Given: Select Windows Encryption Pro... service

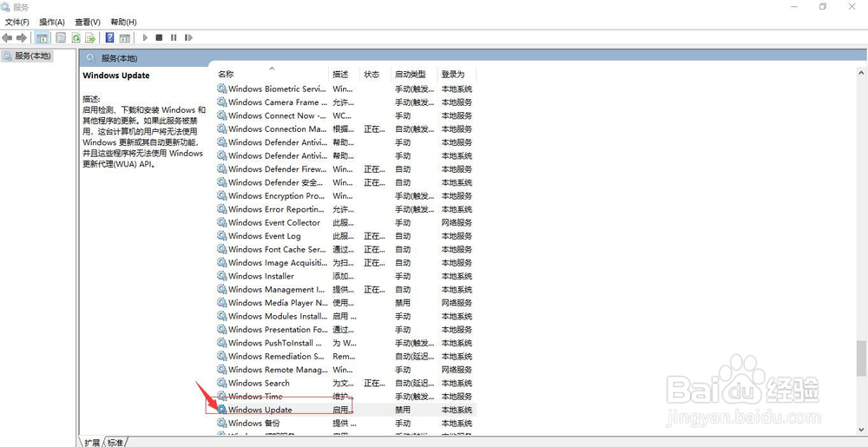Looking at the screenshot, I should tap(276, 196).
